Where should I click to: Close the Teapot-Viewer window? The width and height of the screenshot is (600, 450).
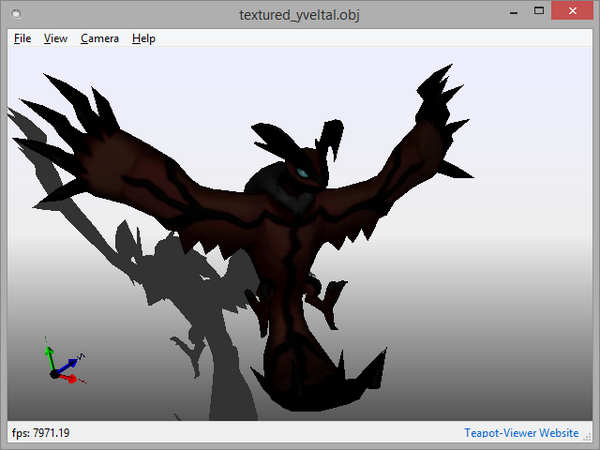click(x=572, y=11)
